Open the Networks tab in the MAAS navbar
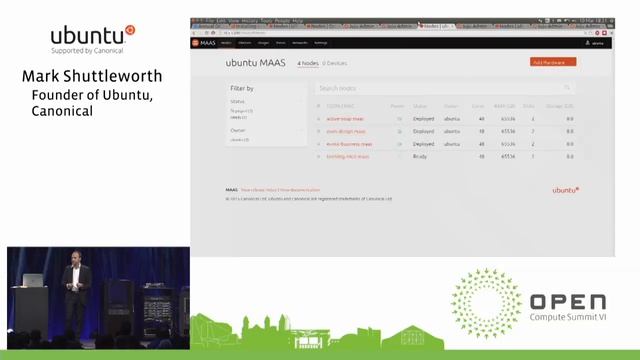The image size is (640, 360). point(300,43)
